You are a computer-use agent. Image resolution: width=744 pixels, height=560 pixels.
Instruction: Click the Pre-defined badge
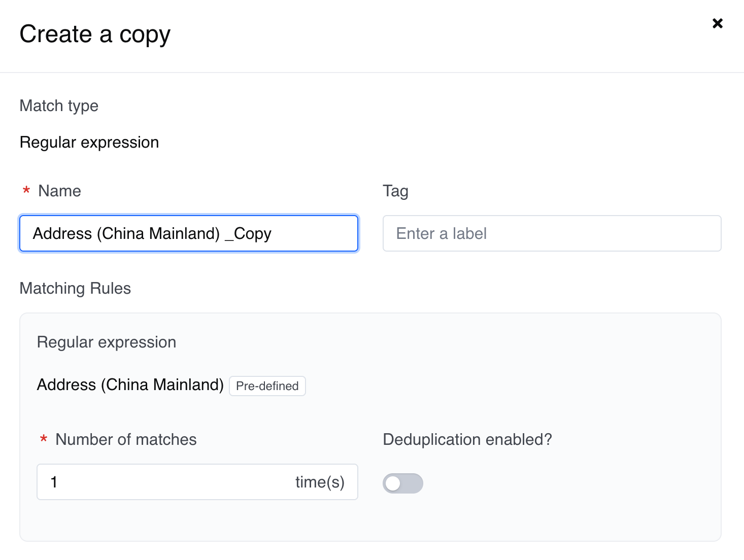pyautogui.click(x=267, y=386)
